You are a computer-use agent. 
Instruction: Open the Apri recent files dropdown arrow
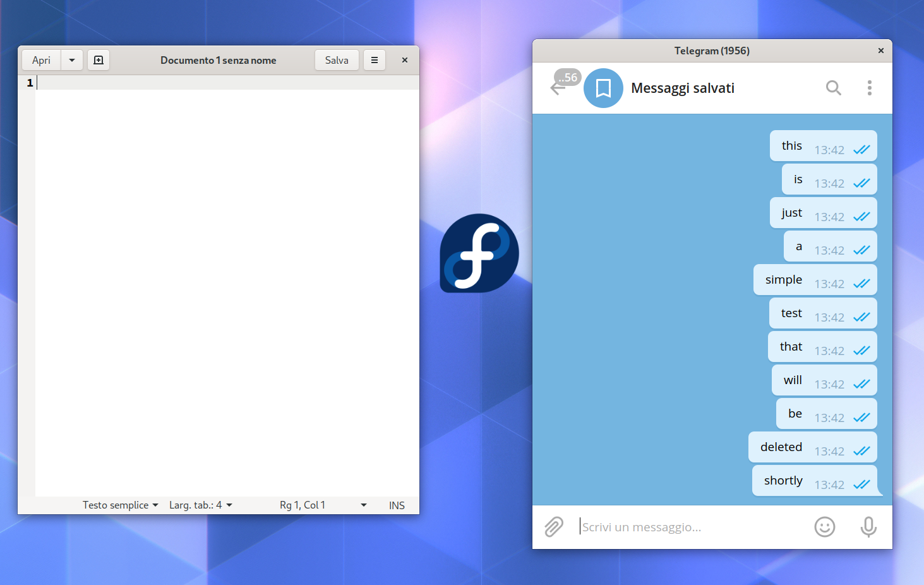(x=71, y=59)
